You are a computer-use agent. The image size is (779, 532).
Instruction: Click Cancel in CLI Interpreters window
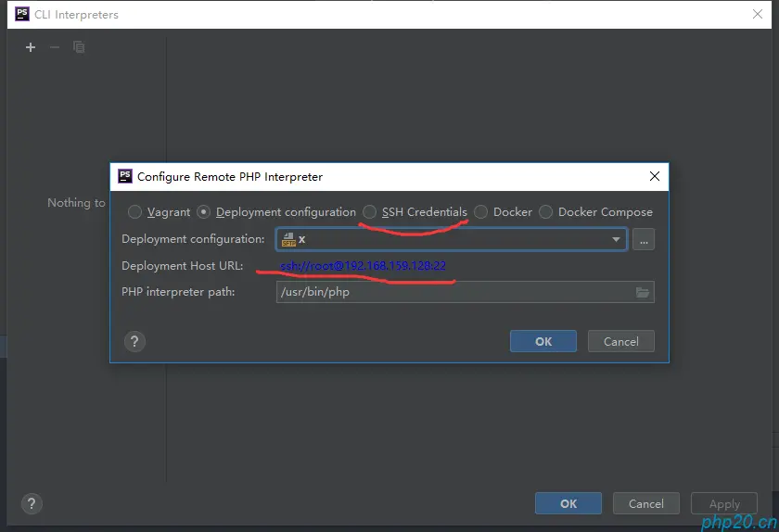(x=645, y=503)
